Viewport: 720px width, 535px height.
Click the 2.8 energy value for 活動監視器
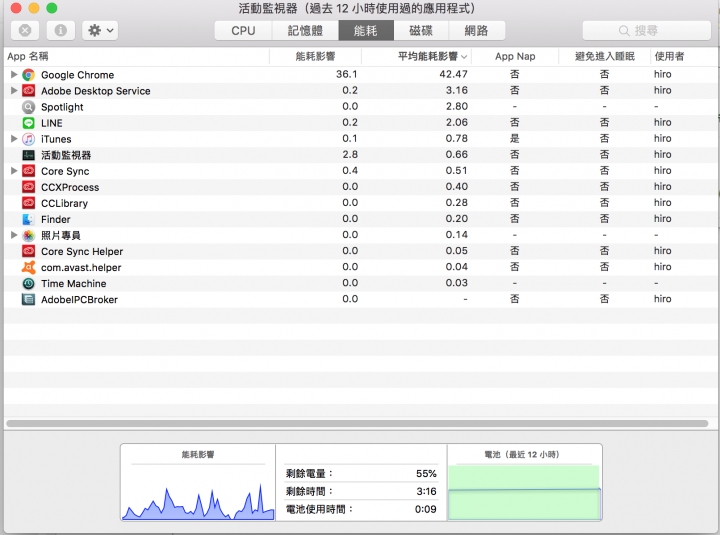pos(350,154)
